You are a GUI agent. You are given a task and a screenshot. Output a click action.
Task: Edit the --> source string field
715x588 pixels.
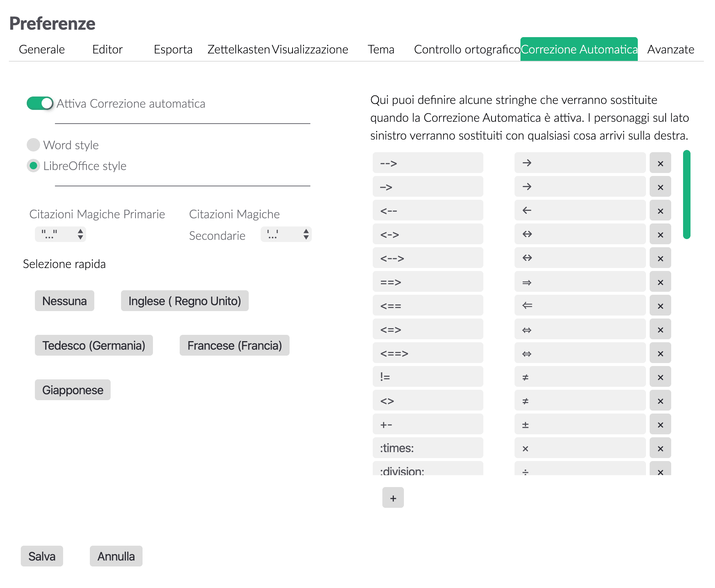pyautogui.click(x=428, y=163)
